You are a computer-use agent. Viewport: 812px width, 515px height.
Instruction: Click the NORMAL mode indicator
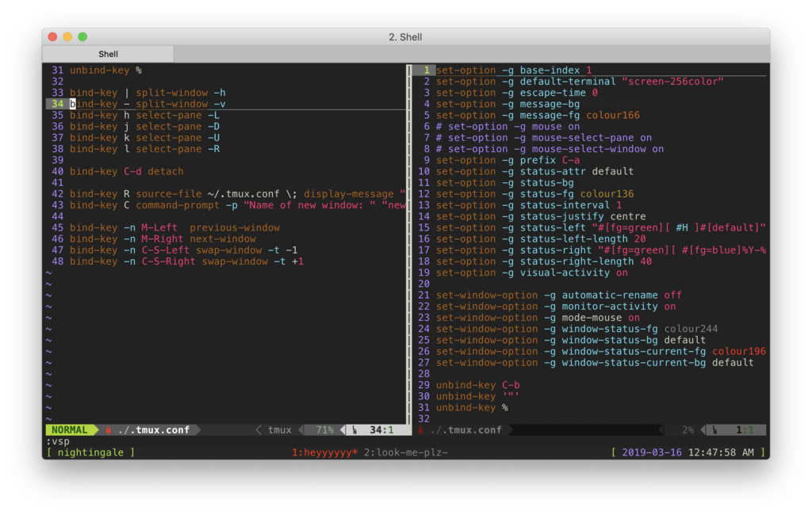click(x=70, y=430)
